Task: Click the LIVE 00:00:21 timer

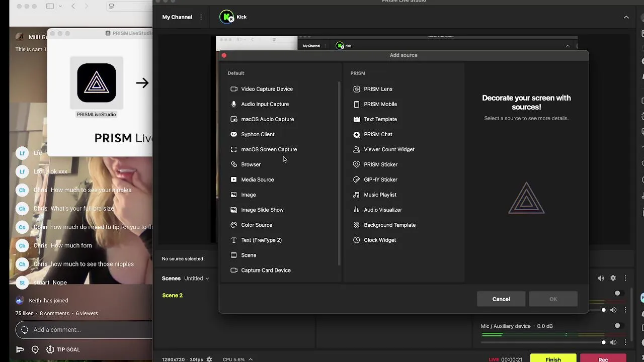Action: point(506,359)
